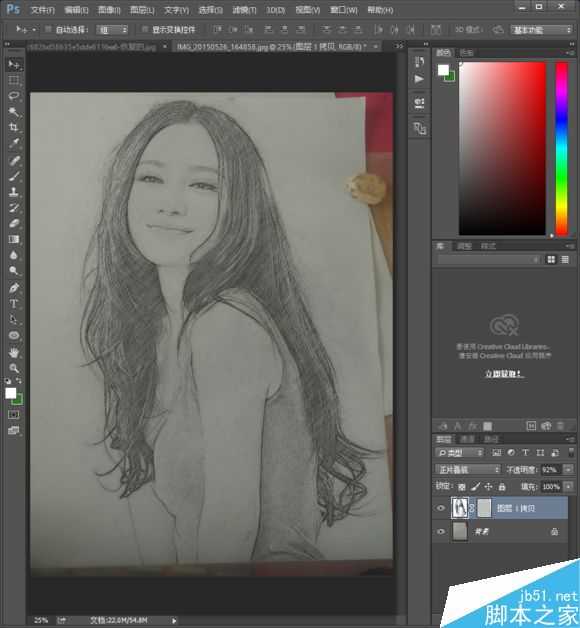This screenshot has height=628, width=580.
Task: Open the 图像 menu
Action: (x=109, y=10)
